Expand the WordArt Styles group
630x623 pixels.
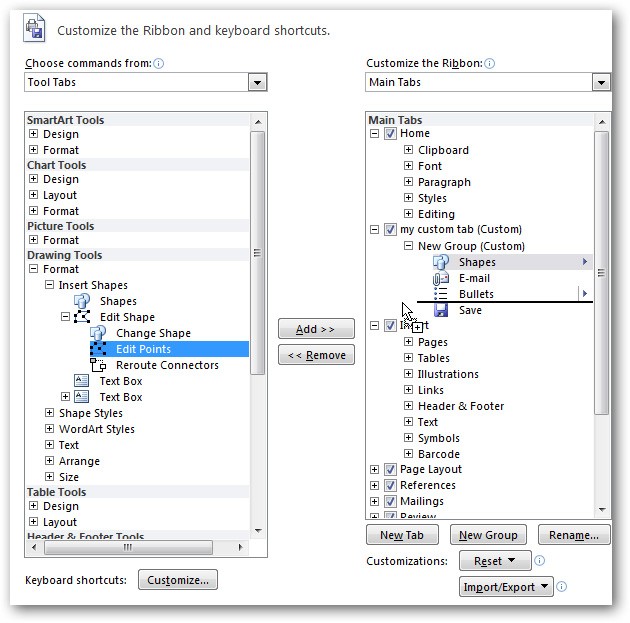click(49, 429)
